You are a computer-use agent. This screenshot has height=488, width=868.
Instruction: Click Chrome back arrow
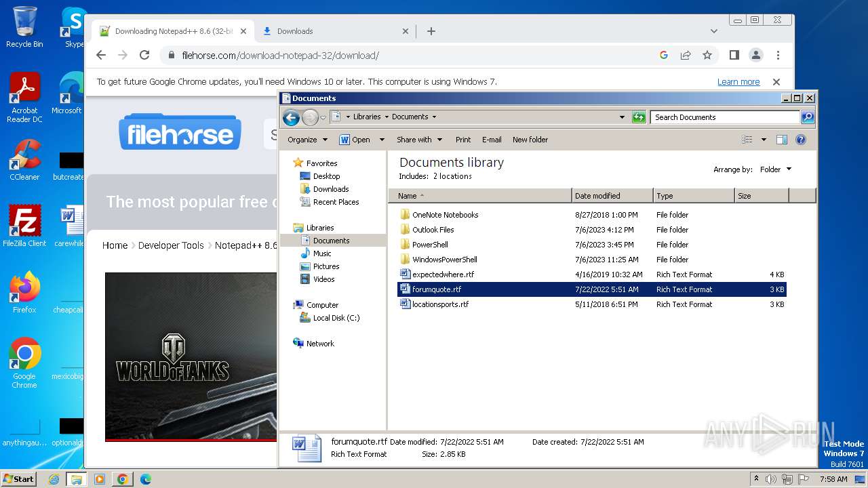pyautogui.click(x=101, y=55)
